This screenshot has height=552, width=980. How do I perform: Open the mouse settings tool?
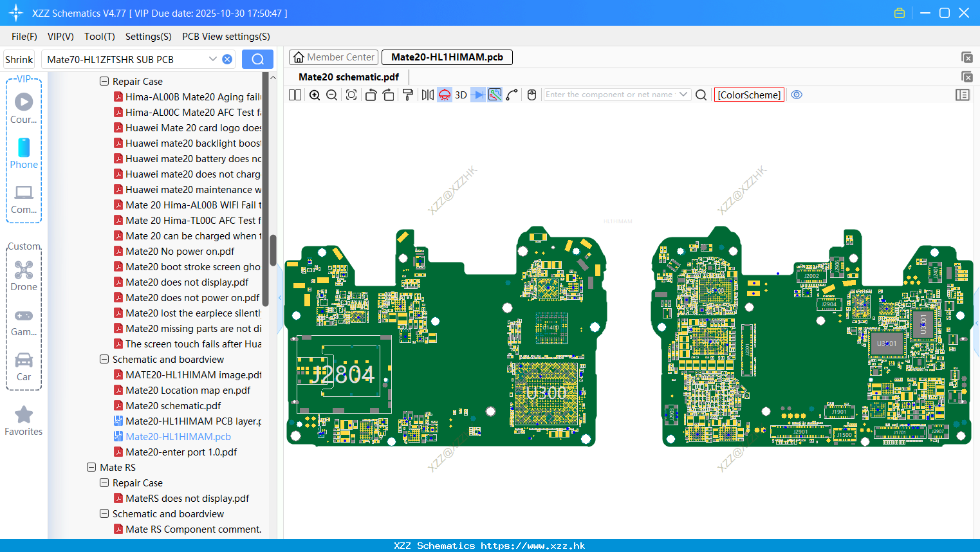[532, 95]
